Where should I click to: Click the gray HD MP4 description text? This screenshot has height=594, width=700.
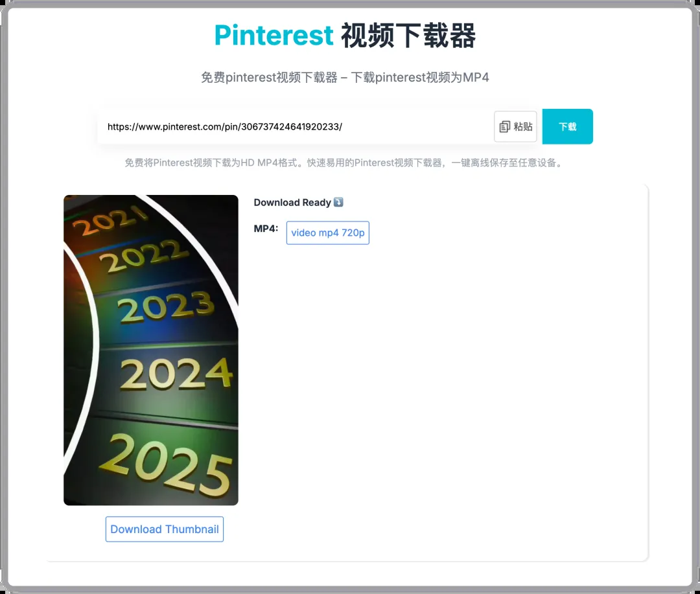(344, 163)
